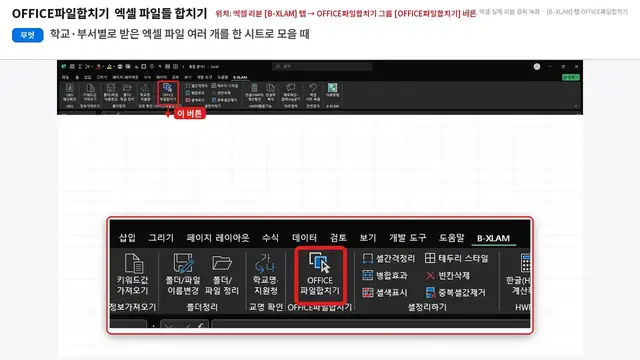The image size is (640, 360).
Task: Switch to 삽입 tab in the enlarged ribbon
Action: pos(127,238)
